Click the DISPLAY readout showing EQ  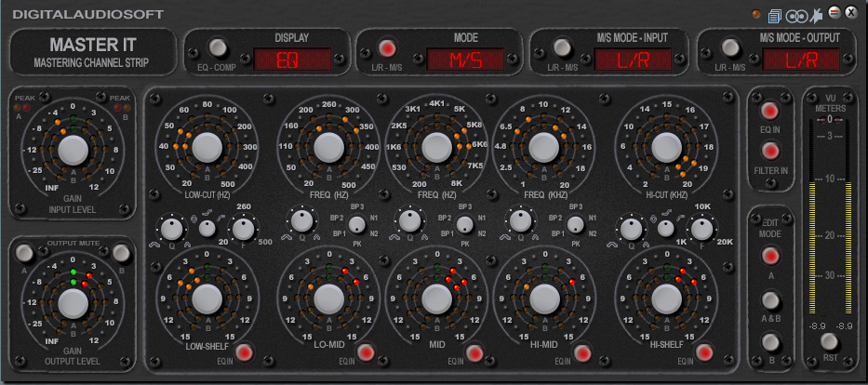pos(292,60)
